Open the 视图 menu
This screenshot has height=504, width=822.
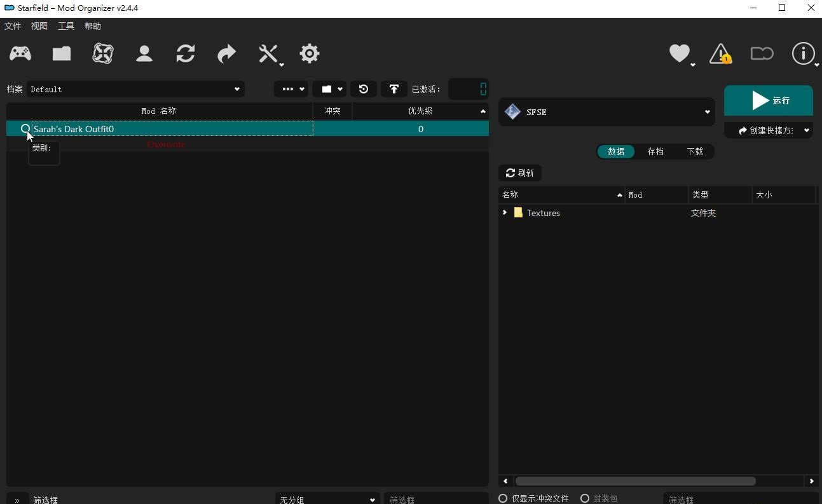39,26
